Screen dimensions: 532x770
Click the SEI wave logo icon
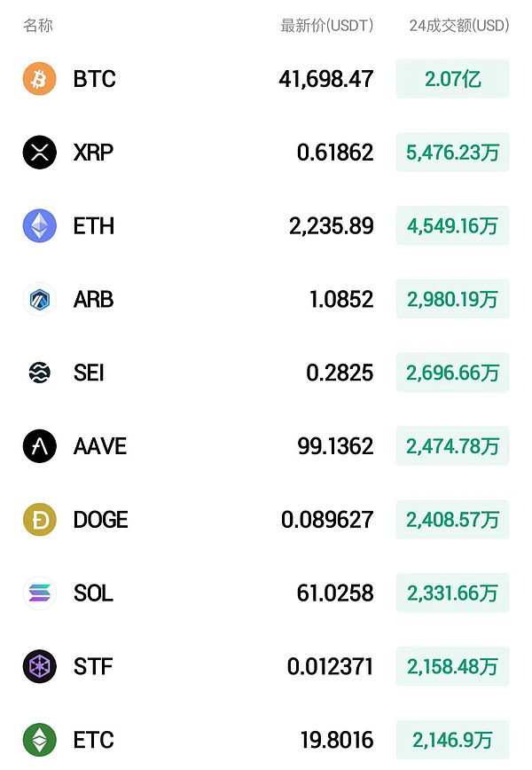point(39,373)
